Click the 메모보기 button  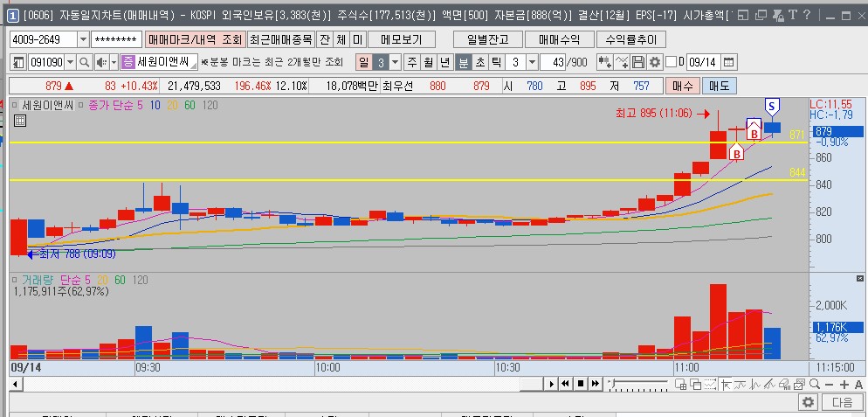[402, 39]
